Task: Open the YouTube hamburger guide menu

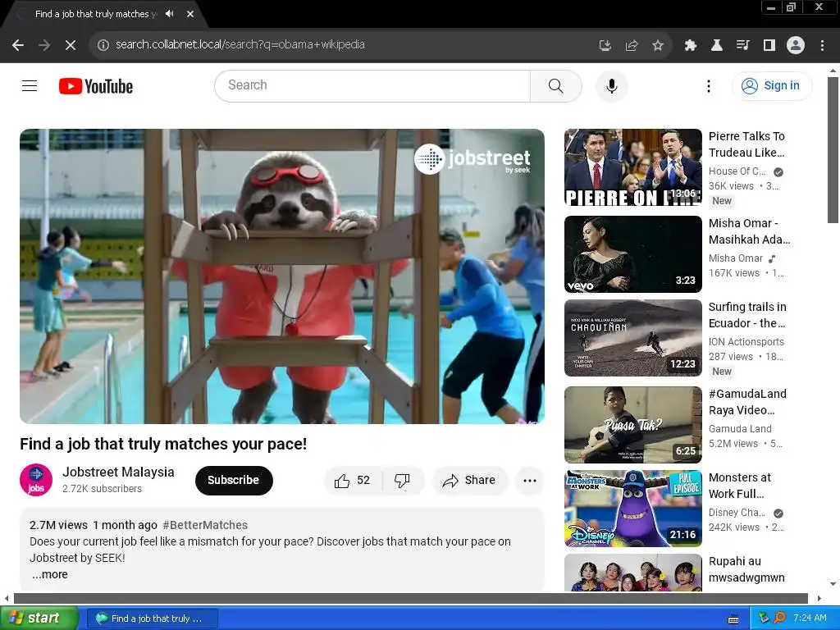Action: pyautogui.click(x=30, y=85)
